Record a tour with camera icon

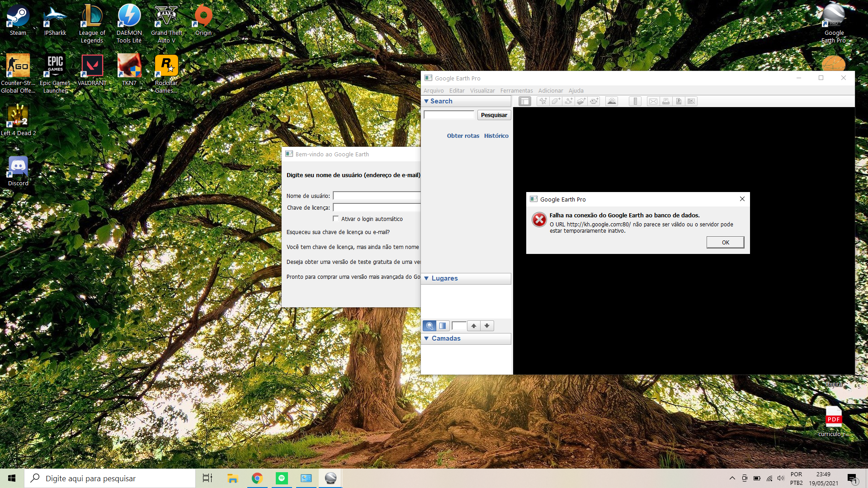(x=594, y=101)
